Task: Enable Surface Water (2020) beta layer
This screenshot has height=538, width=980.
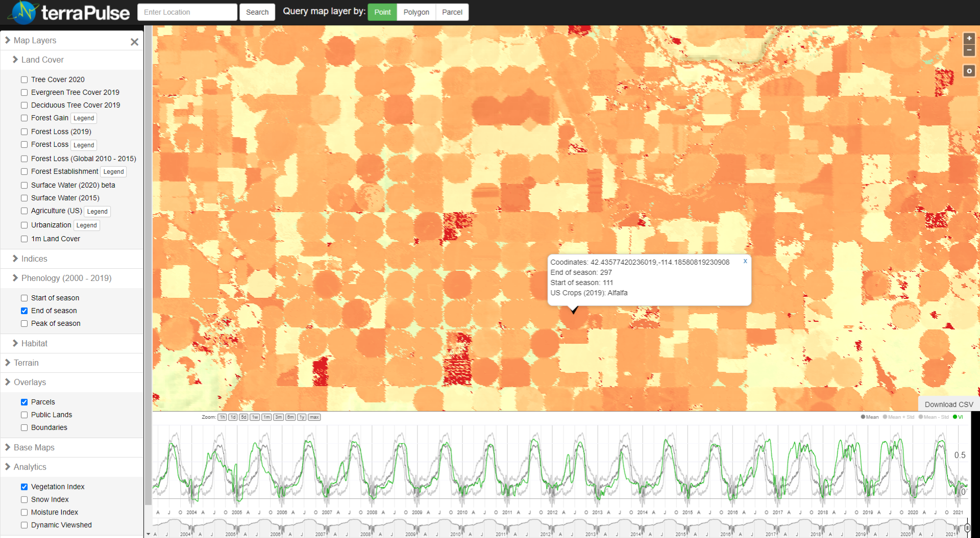Action: pyautogui.click(x=24, y=185)
